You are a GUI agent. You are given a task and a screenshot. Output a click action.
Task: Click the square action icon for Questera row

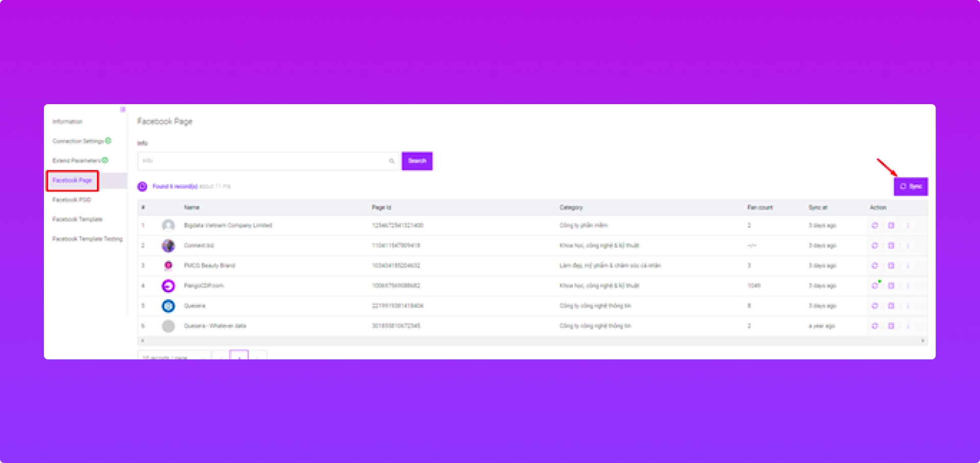coord(891,306)
